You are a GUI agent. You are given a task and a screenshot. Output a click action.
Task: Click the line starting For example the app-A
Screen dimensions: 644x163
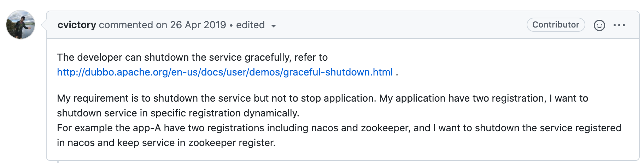(x=339, y=128)
